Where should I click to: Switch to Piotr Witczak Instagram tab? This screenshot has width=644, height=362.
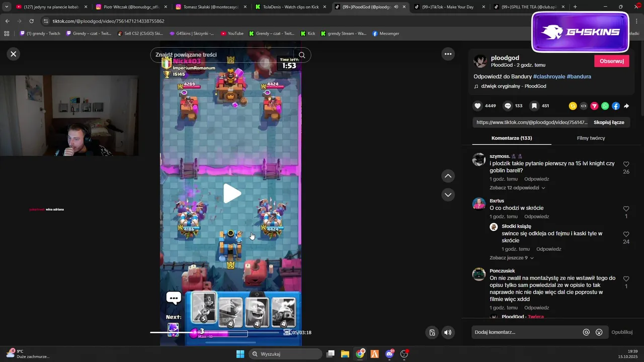click(x=131, y=7)
